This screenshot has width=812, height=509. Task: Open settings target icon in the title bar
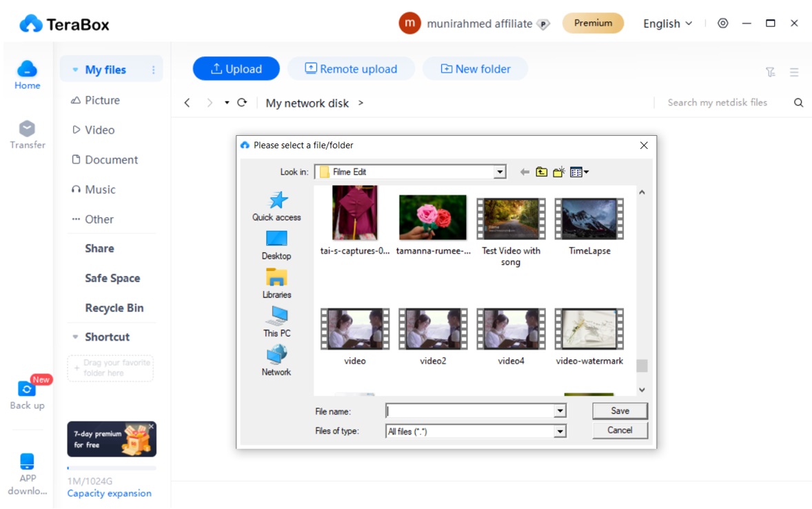[723, 23]
